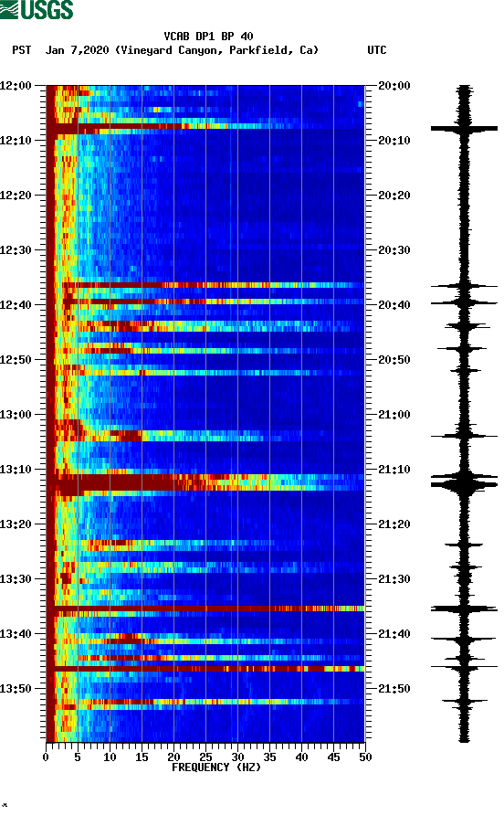Click the "45" frequency tick label
The width and height of the screenshot is (504, 815).
click(333, 757)
